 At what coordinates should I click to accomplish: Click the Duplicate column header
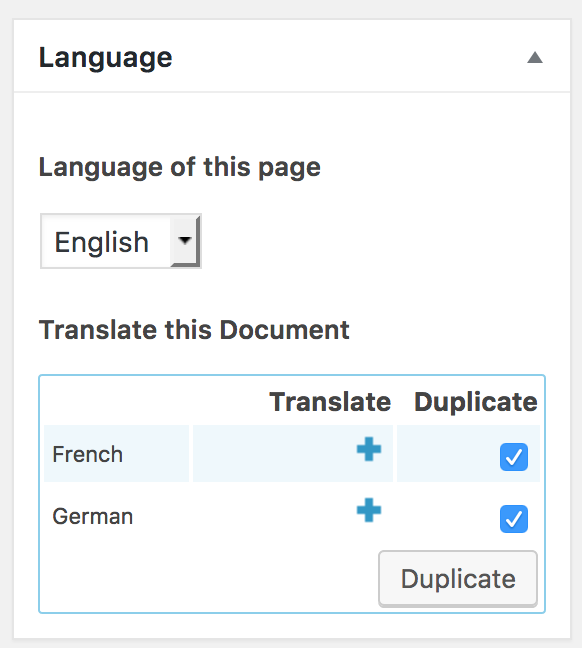476,402
